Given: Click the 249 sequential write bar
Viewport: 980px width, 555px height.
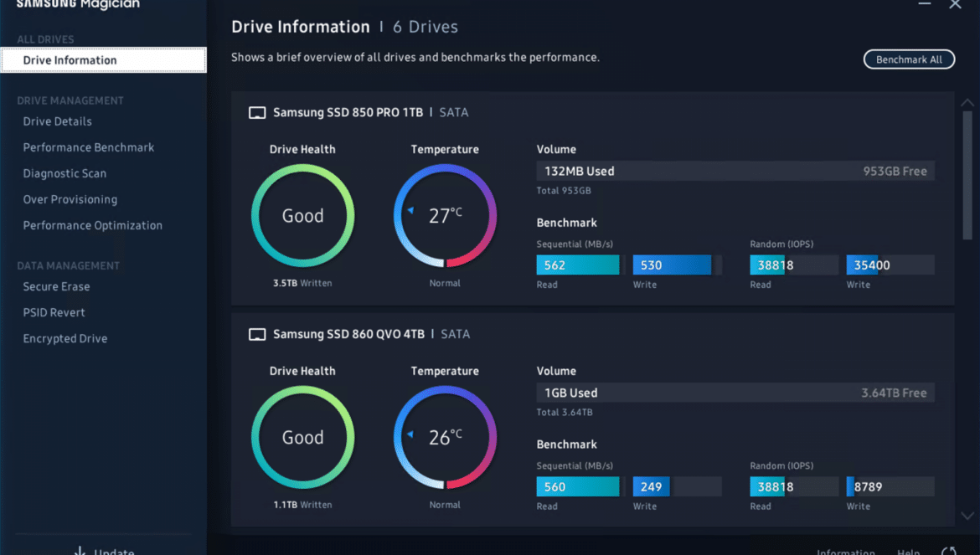Looking at the screenshot, I should click(677, 486).
